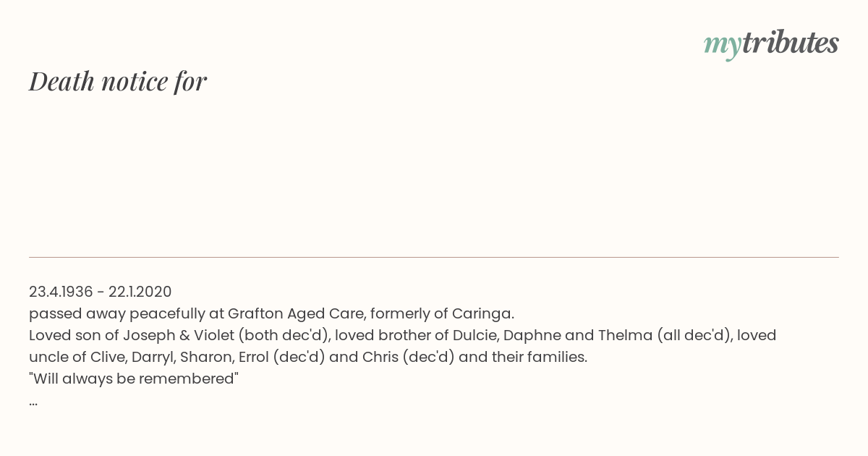Click the date range 23.4.1936 - 22.1.2020

point(101,292)
